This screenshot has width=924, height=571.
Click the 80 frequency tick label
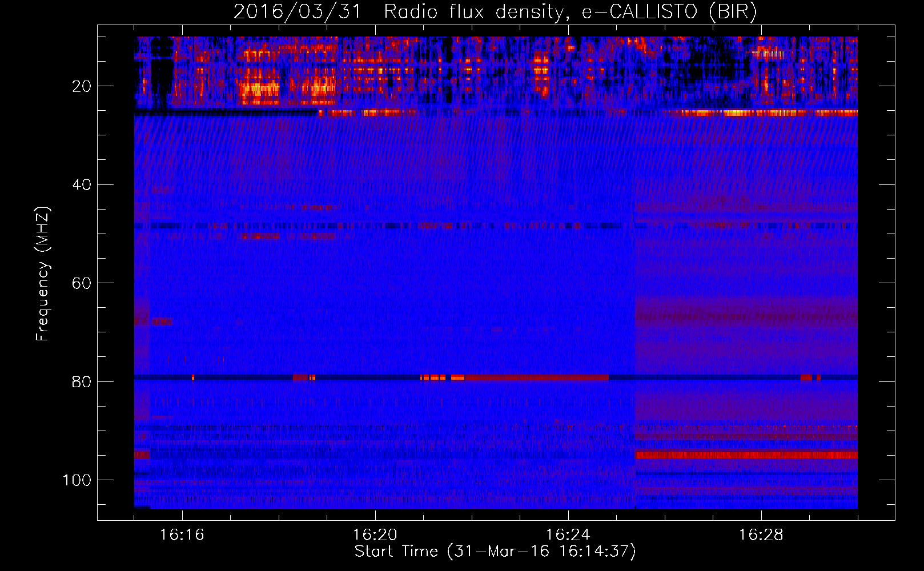(x=82, y=381)
